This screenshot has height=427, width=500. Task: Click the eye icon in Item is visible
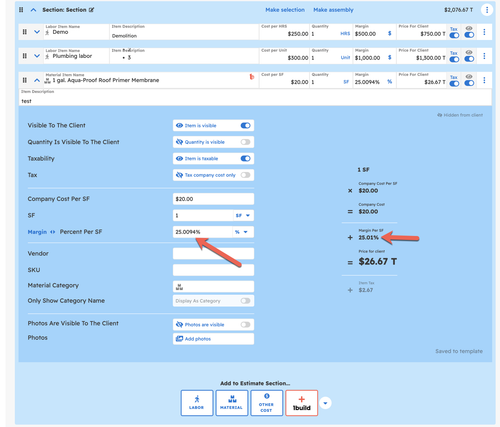pos(179,125)
